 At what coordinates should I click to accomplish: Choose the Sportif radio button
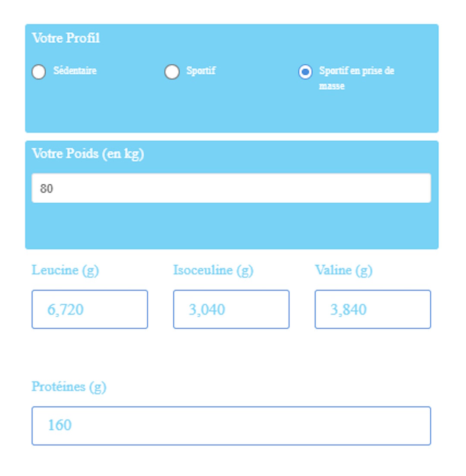[x=172, y=72]
